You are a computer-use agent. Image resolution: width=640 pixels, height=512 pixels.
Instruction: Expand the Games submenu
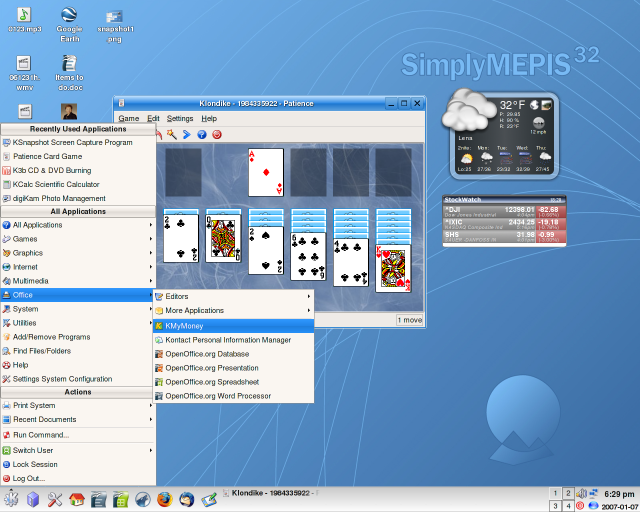click(x=78, y=239)
